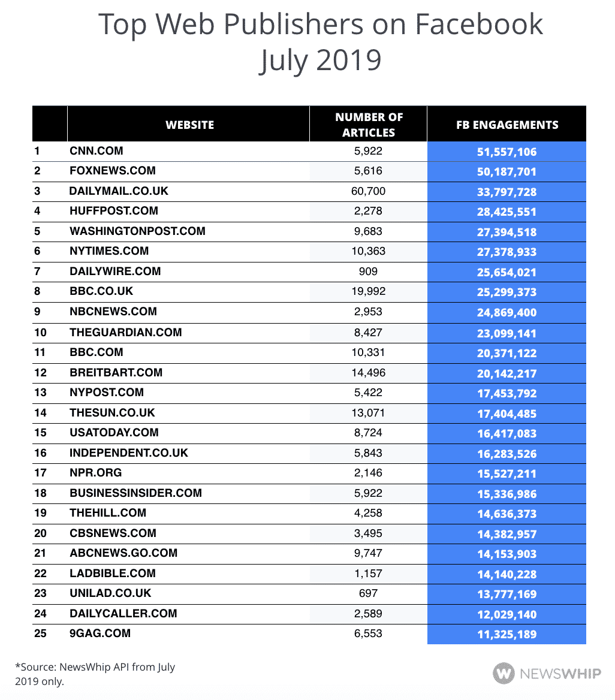The width and height of the screenshot is (615, 700).
Task: Click the WEBSITE column header
Action: click(x=189, y=125)
